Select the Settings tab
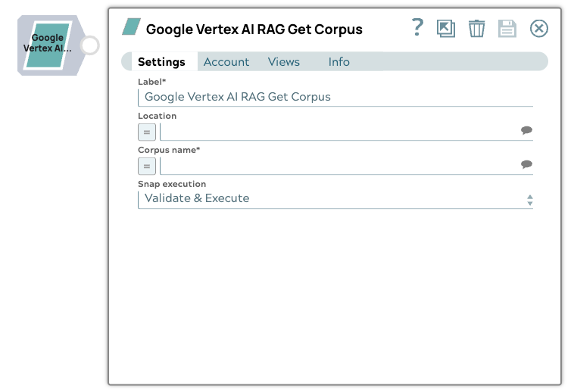The image size is (574, 392). pyautogui.click(x=161, y=62)
